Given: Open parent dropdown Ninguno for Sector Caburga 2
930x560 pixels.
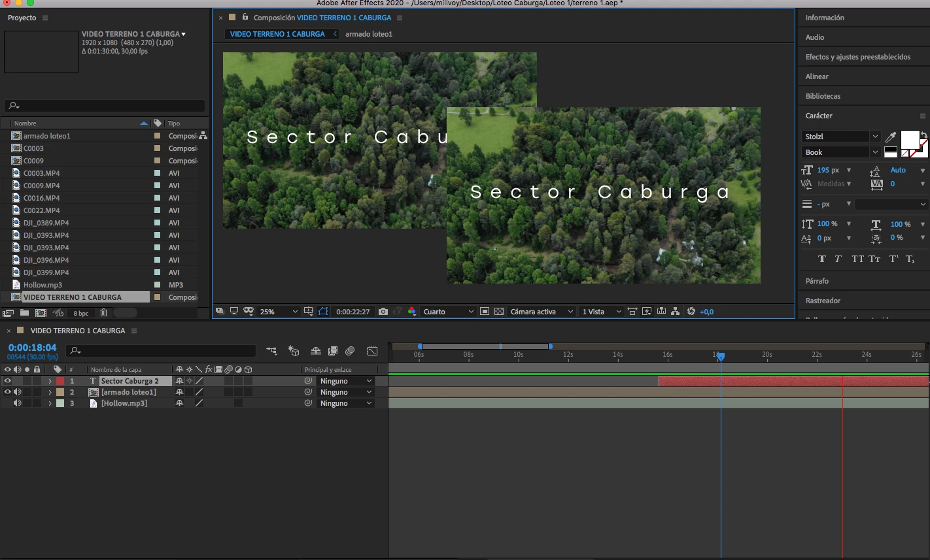Looking at the screenshot, I should [x=345, y=381].
